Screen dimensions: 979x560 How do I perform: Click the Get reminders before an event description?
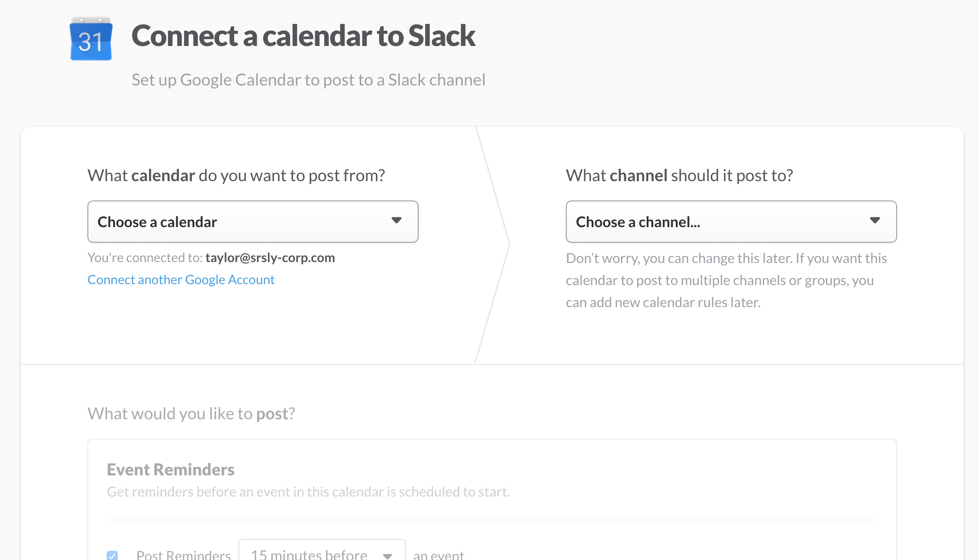[308, 492]
